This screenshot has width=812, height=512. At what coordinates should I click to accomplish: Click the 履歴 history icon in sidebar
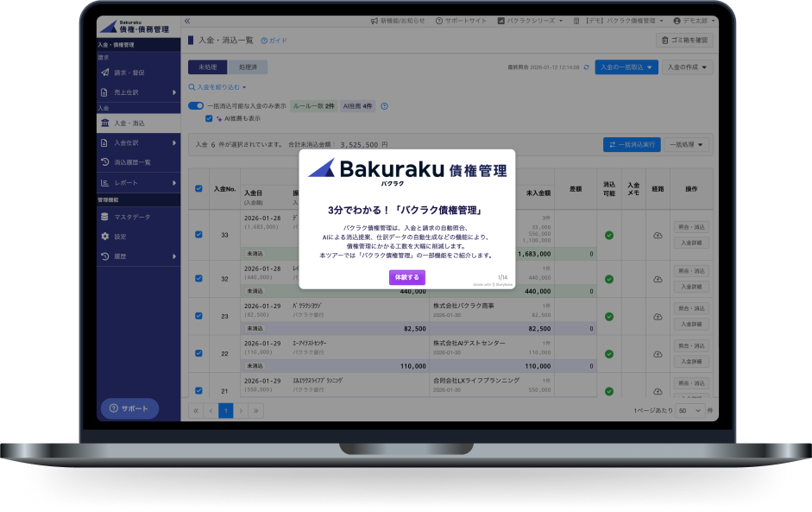tap(104, 256)
